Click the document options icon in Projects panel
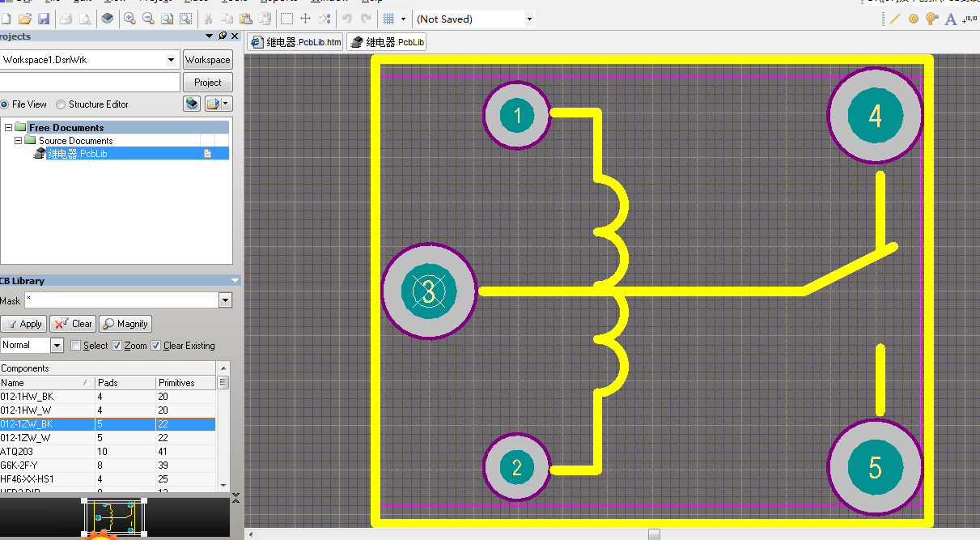Screen dimensions: 980x540 pyautogui.click(x=214, y=104)
